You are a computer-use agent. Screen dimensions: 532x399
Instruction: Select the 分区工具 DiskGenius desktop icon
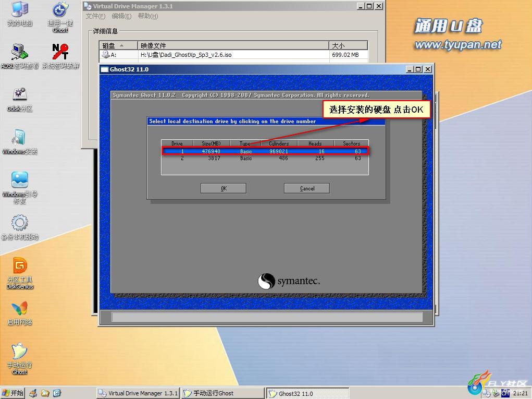pos(20,273)
